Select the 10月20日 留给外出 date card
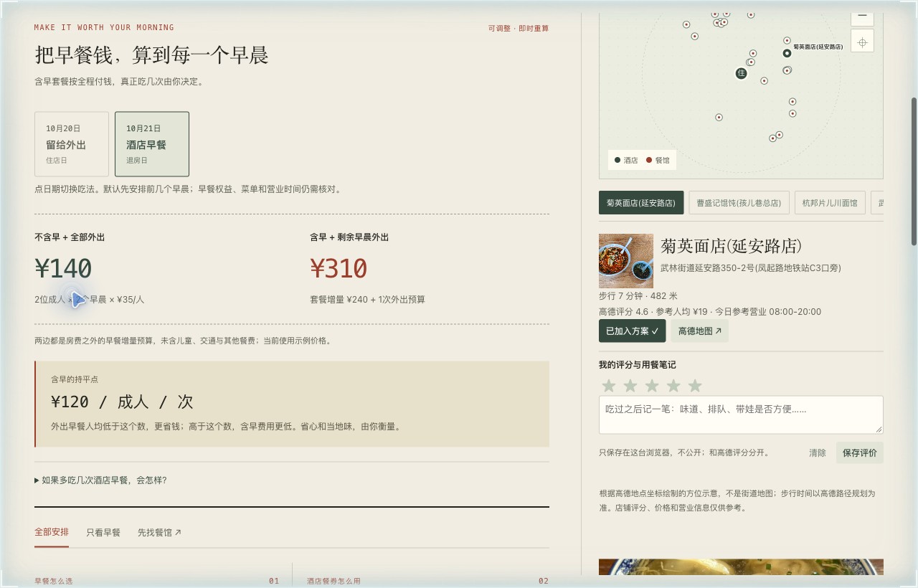 click(72, 144)
